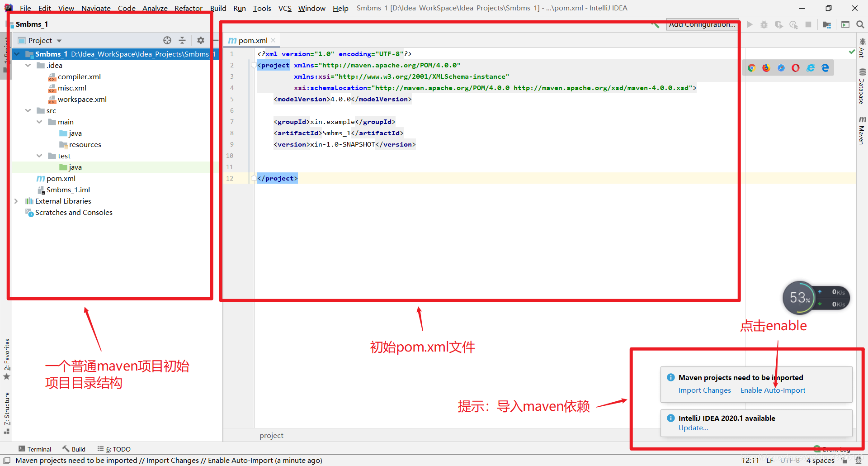Click the collapse all icon in Project panel
This screenshot has width=868, height=466.
[x=182, y=40]
